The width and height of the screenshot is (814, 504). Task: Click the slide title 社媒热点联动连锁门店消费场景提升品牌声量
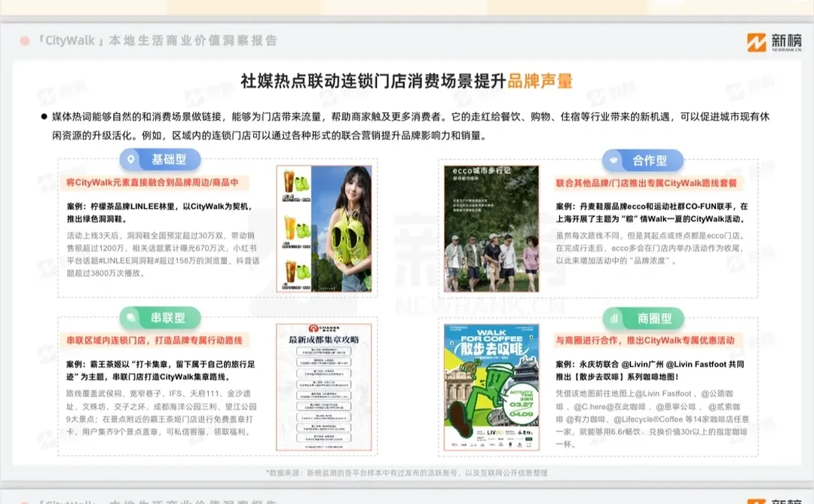(406, 81)
